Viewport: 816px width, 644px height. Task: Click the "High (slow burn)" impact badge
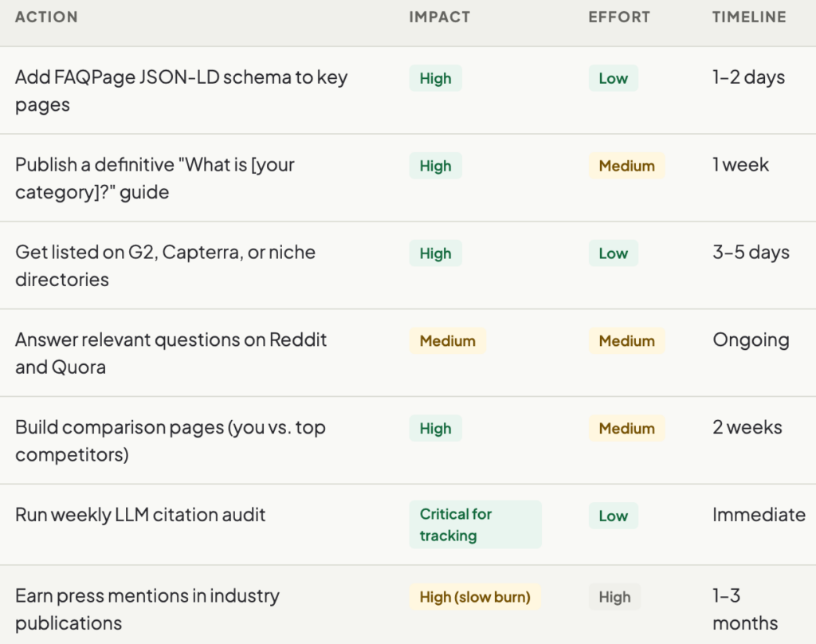[474, 597]
